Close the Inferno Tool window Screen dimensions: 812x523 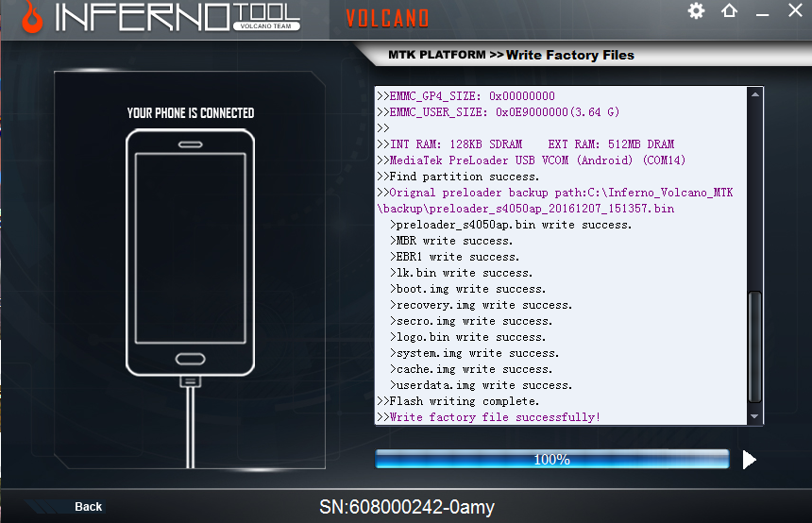coord(795,9)
